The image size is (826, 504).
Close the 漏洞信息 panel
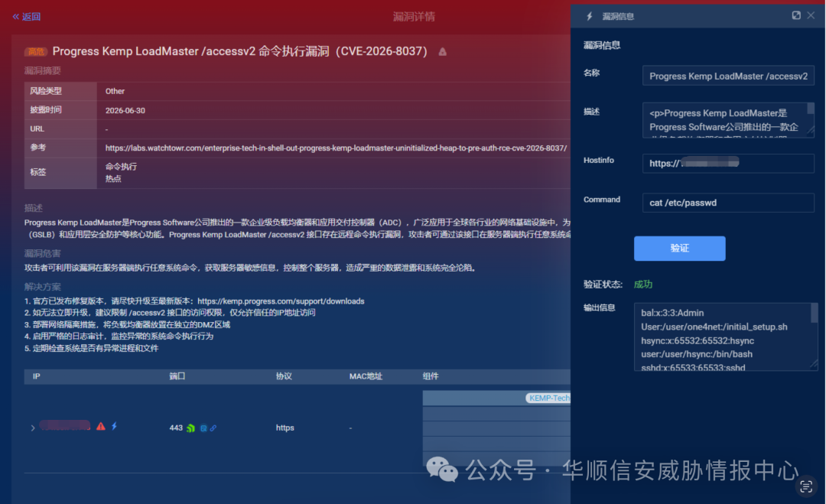pyautogui.click(x=811, y=16)
